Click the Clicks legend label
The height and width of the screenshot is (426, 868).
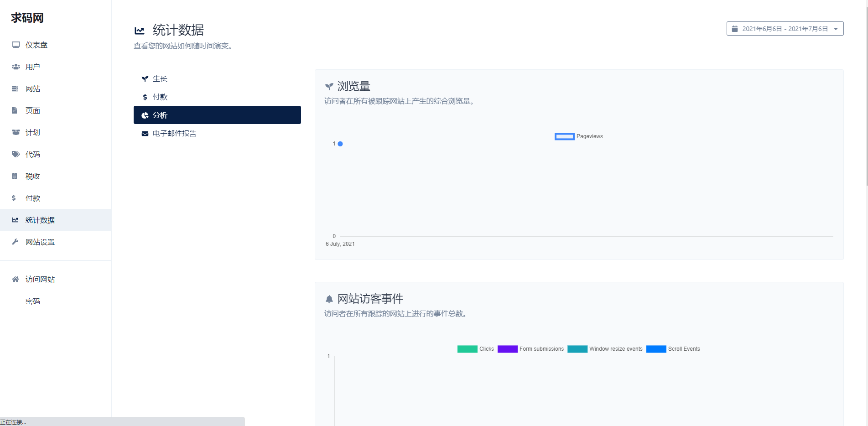point(487,349)
